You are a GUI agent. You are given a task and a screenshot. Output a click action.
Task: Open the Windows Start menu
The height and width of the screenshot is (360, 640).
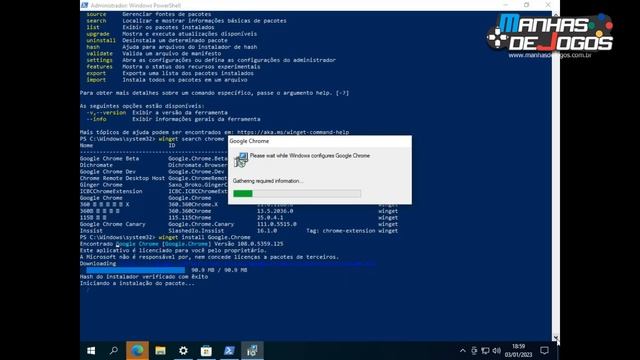pos(91,351)
